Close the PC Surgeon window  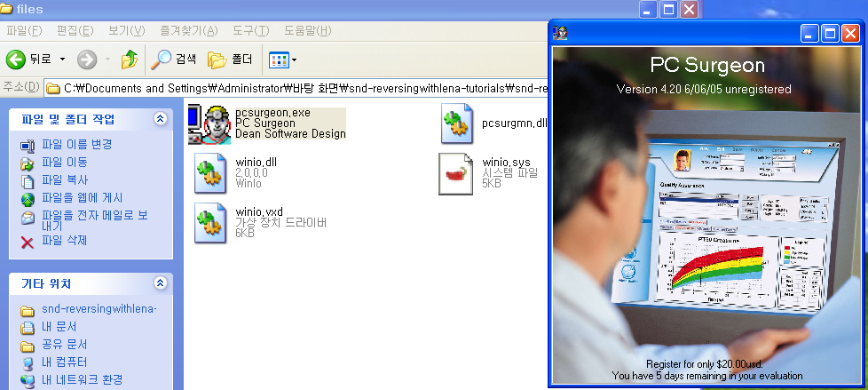pos(850,34)
